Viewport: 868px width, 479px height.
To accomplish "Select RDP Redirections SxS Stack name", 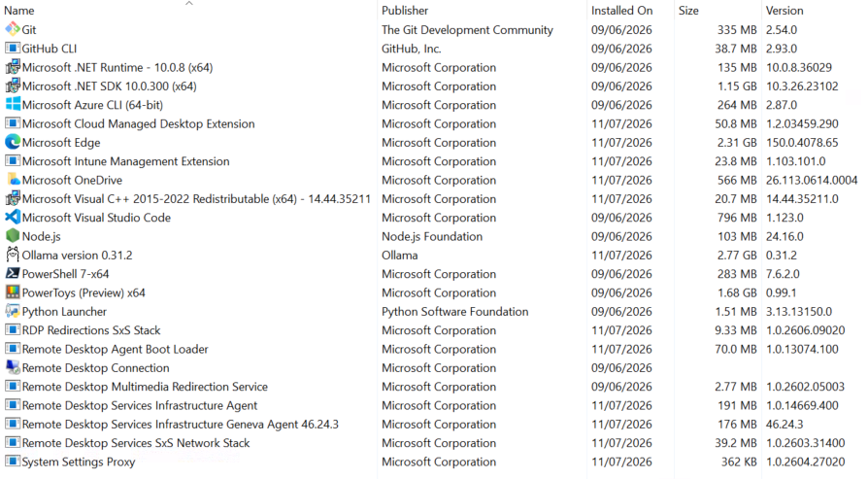I will click(91, 330).
